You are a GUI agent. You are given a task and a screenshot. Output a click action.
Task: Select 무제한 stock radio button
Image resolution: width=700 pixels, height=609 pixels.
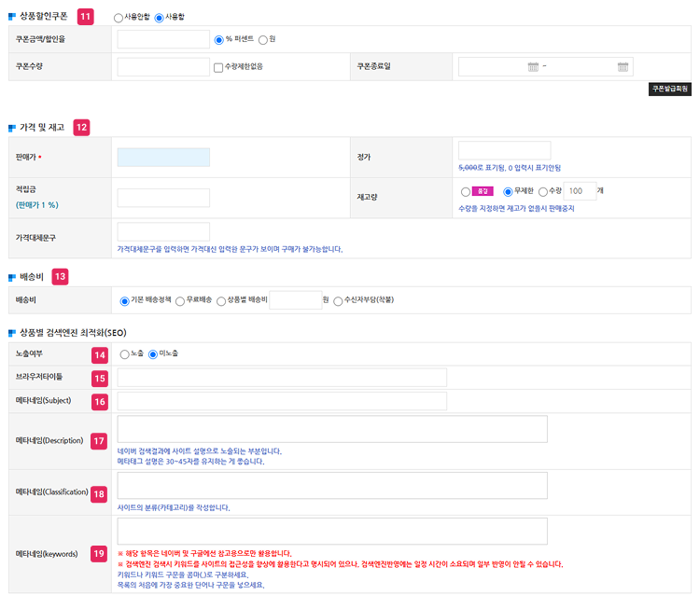tap(508, 192)
